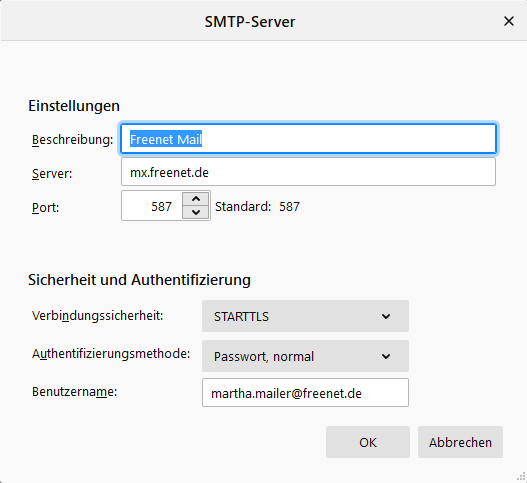Click the Authentifizierungsmethode label
Image resolution: width=527 pixels, height=483 pixels.
(111, 354)
